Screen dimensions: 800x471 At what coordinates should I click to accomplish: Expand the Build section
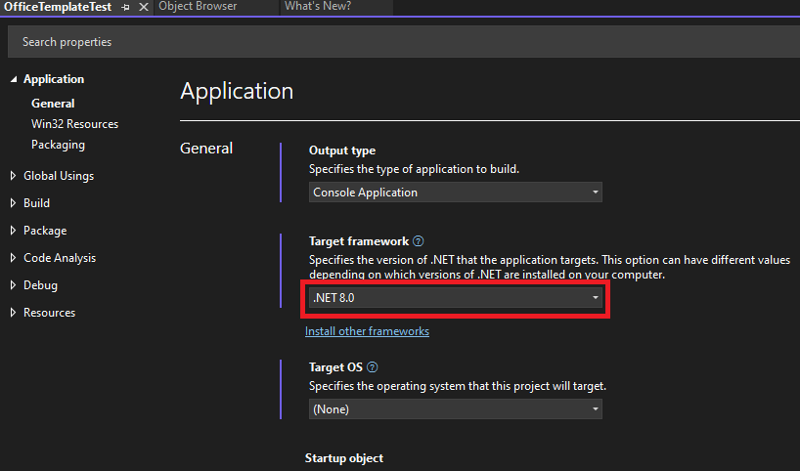[13, 203]
